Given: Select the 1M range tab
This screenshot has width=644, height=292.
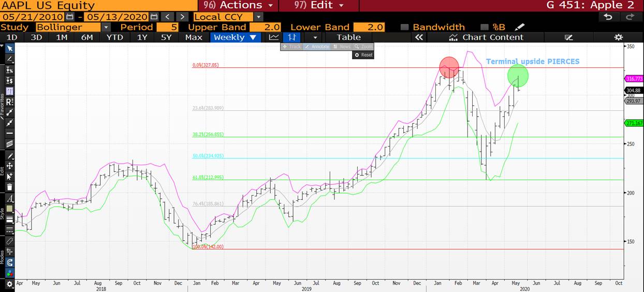Looking at the screenshot, I should coord(62,37).
